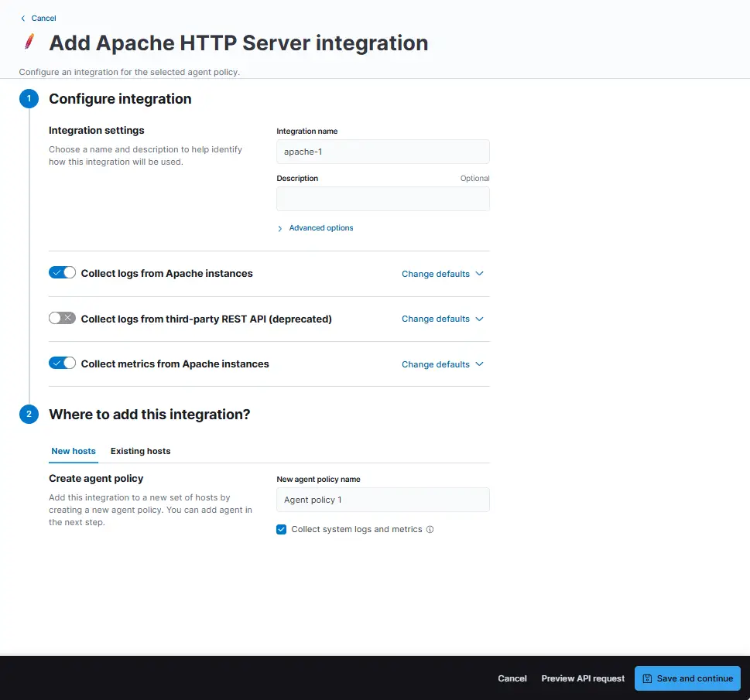Click Save and continue button
This screenshot has height=700, width=750.
(688, 678)
